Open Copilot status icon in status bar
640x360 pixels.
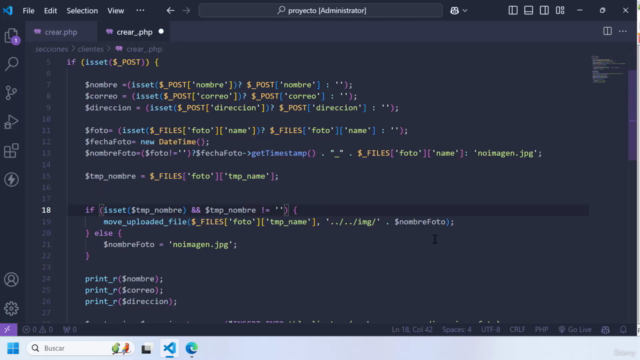(x=605, y=329)
